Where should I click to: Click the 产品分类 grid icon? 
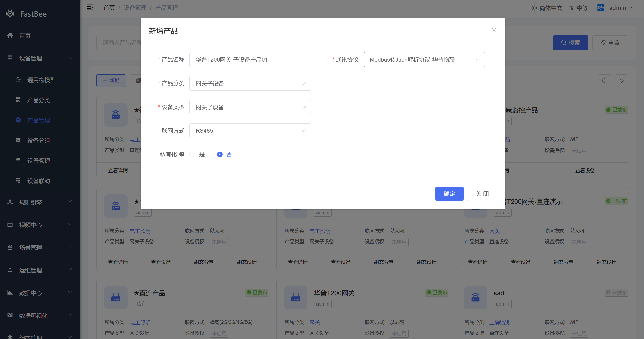pos(18,100)
